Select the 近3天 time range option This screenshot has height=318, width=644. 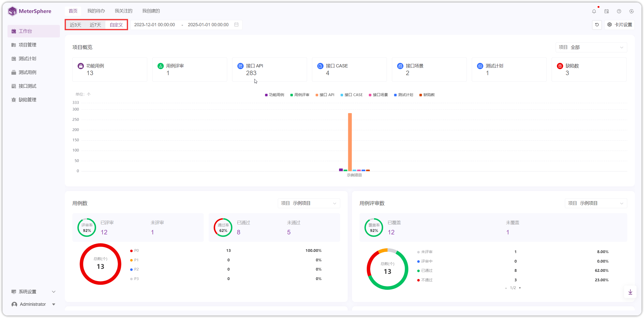[x=75, y=25]
